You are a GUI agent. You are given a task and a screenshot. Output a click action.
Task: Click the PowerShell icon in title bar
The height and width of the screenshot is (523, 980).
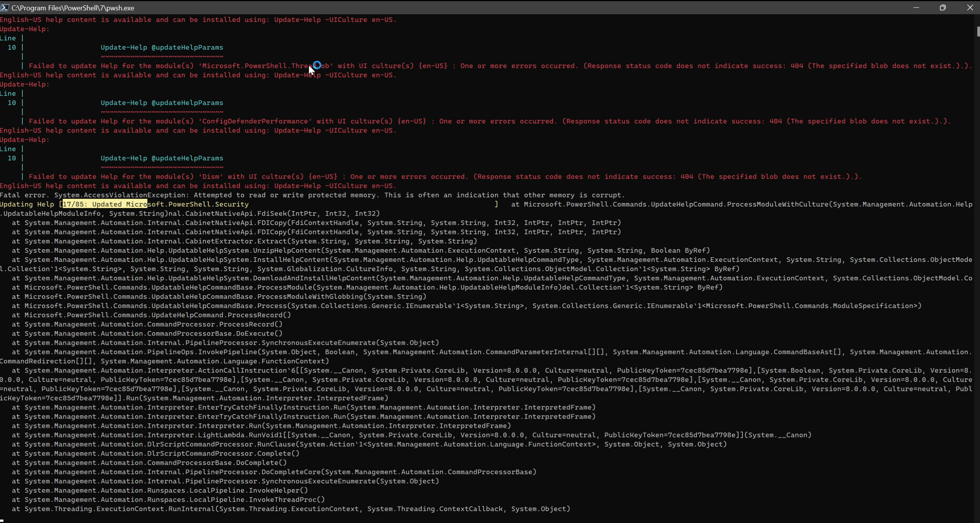coord(4,7)
